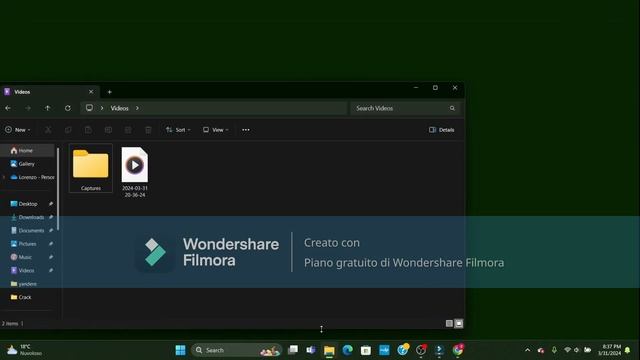Viewport: 640px width, 360px height.
Task: Expand the chevron before Videos breadcrumb
Action: (x=102, y=108)
